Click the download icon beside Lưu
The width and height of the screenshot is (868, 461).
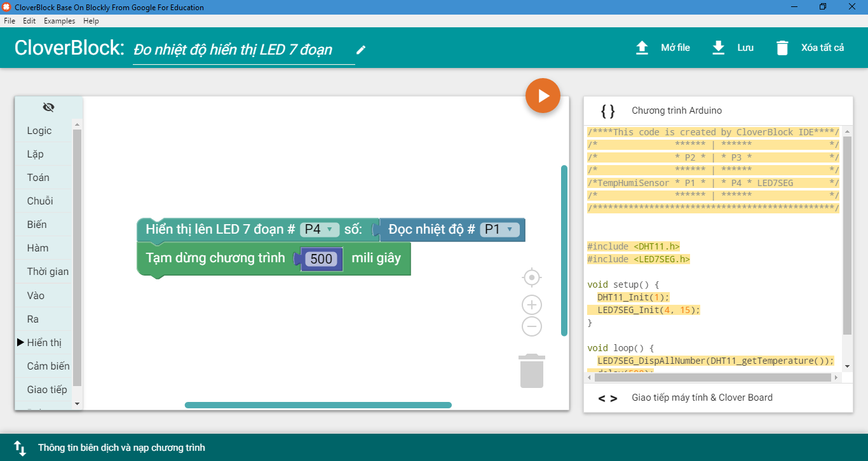tap(719, 48)
